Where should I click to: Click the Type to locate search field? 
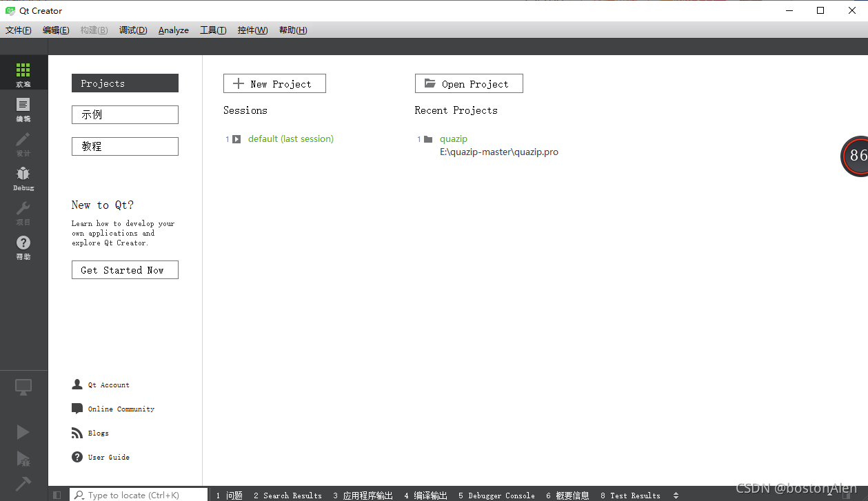pyautogui.click(x=139, y=495)
